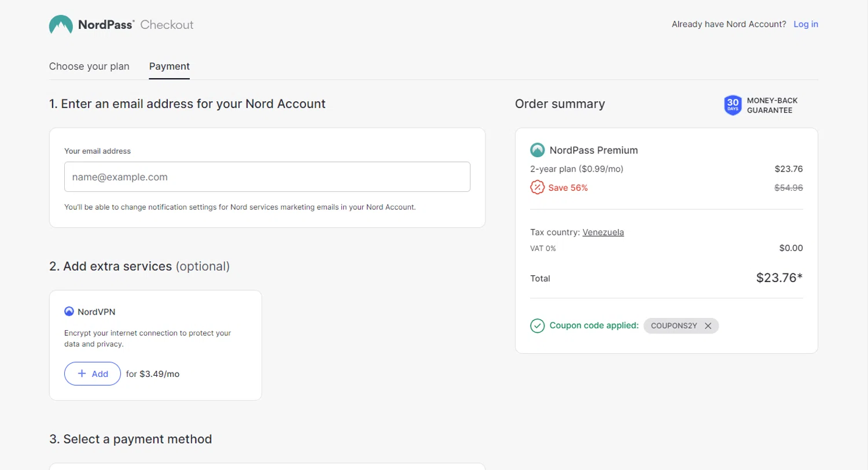868x470 pixels.
Task: Click the COUPONS2Y coupon chip
Action: 681,326
